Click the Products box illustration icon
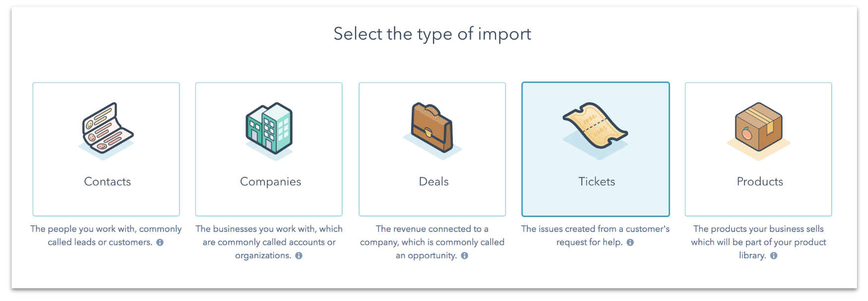The height and width of the screenshot is (301, 868). coord(758,131)
